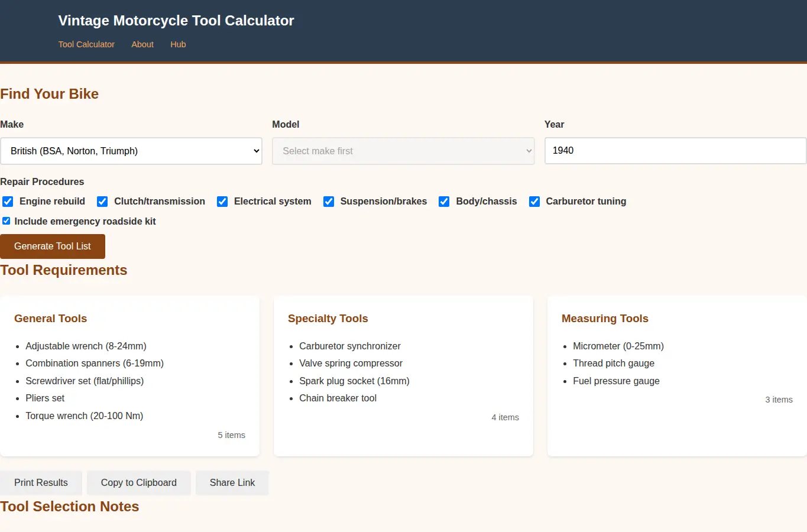Click the Find Your Bike heading
The width and height of the screenshot is (807, 532).
pos(49,94)
